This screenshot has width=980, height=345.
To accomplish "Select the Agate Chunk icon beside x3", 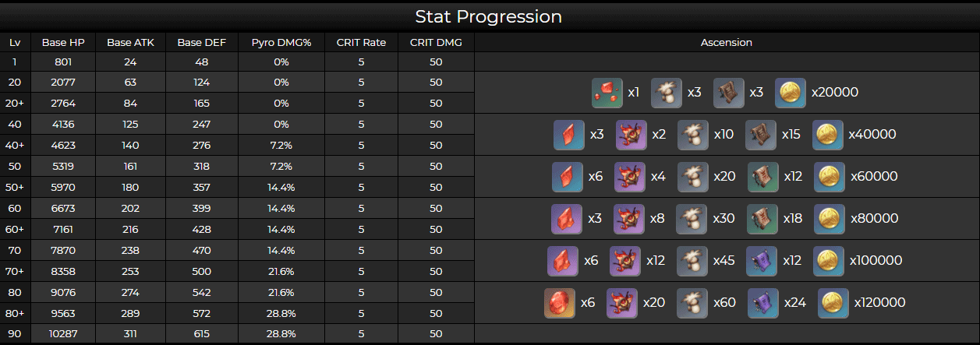I will click(x=566, y=219).
